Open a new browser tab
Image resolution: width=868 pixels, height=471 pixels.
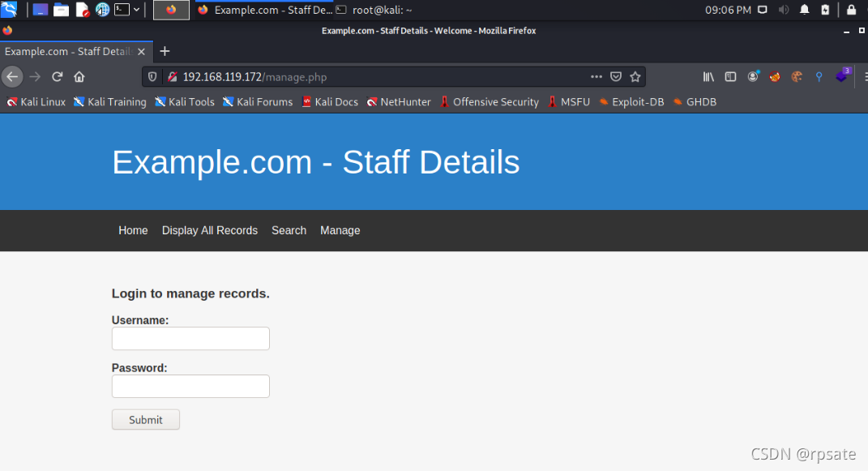click(x=165, y=51)
